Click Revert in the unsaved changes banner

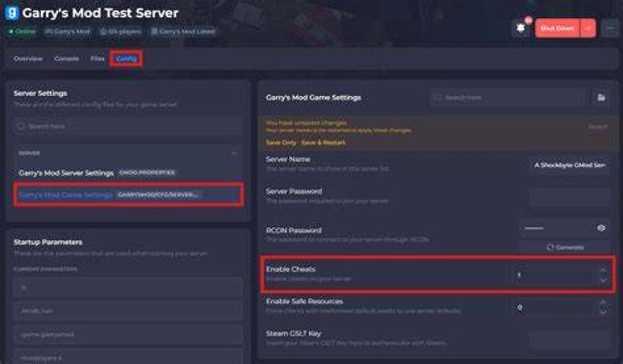(598, 126)
